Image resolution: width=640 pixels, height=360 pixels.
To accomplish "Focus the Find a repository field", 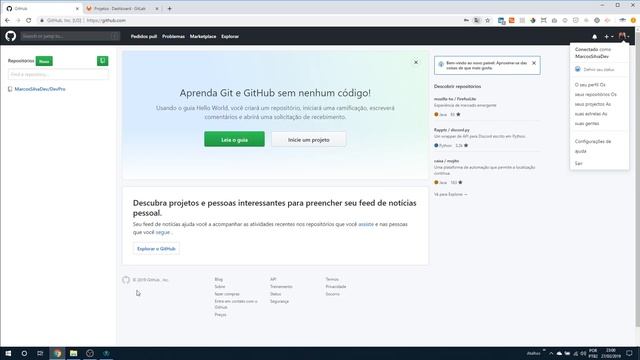I will coord(58,75).
